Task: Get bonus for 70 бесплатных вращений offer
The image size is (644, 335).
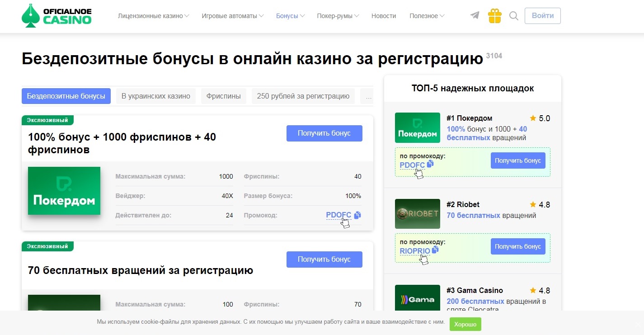Action: [x=324, y=260]
